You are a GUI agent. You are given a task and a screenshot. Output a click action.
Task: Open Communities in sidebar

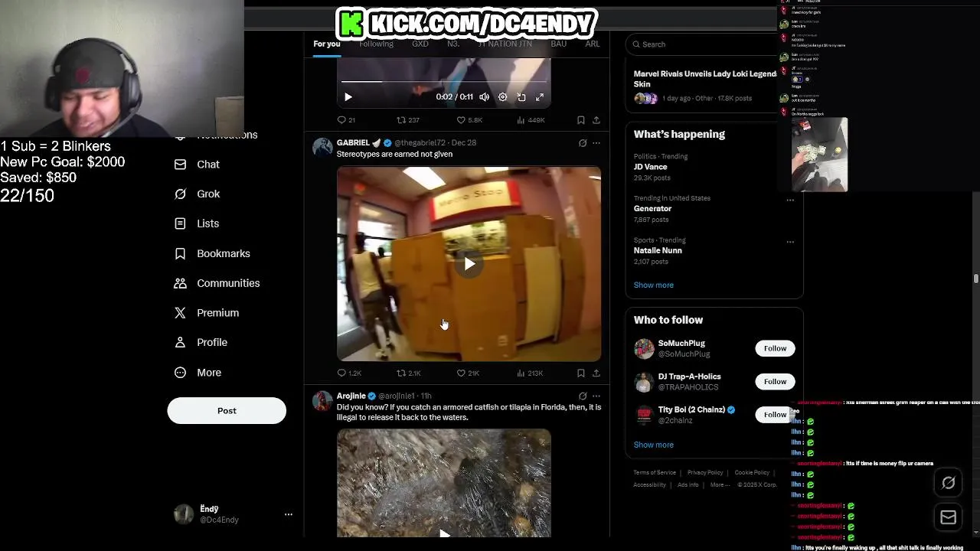coord(217,283)
